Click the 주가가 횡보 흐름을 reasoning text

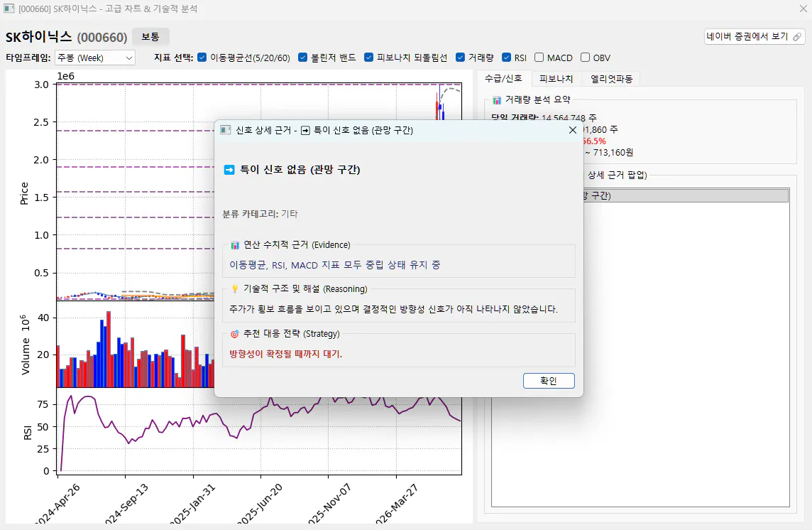pos(393,309)
